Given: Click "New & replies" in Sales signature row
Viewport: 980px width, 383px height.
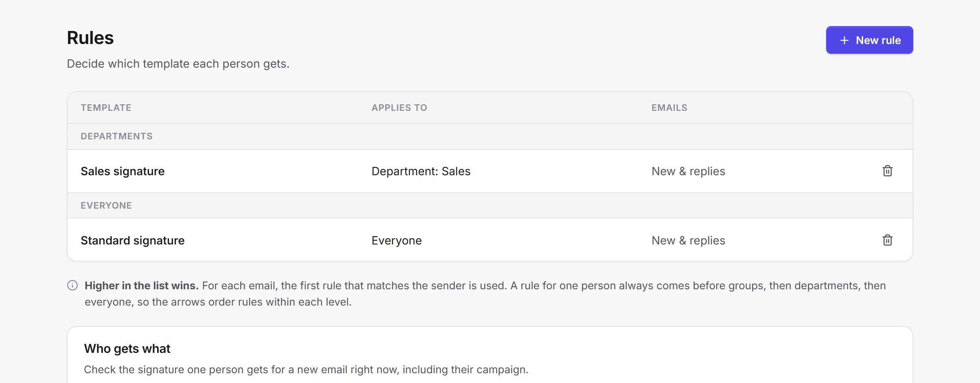Looking at the screenshot, I should (688, 171).
